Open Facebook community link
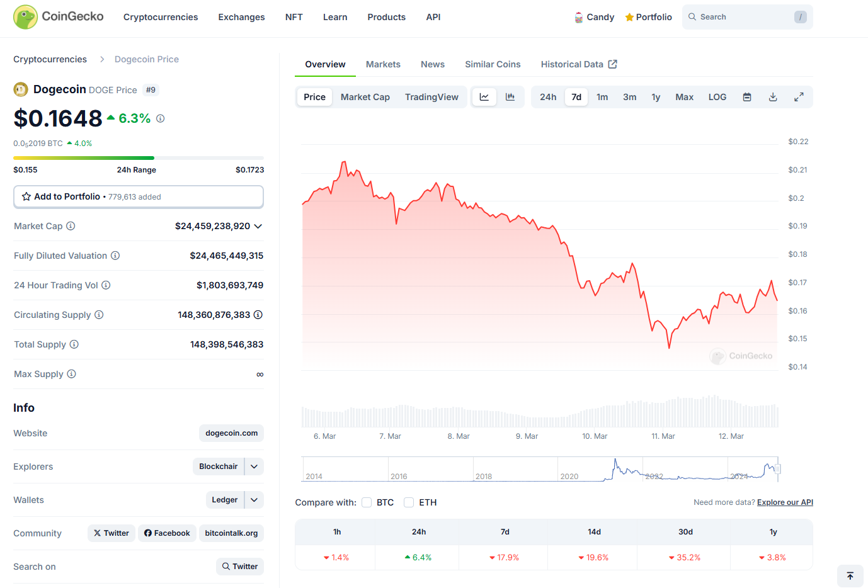 (x=167, y=533)
